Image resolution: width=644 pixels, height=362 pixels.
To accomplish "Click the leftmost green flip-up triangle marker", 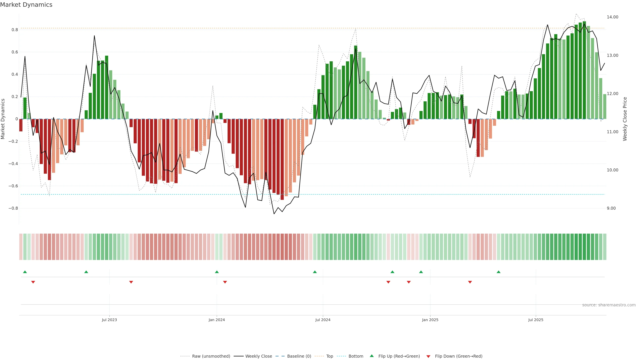I will [x=25, y=272].
